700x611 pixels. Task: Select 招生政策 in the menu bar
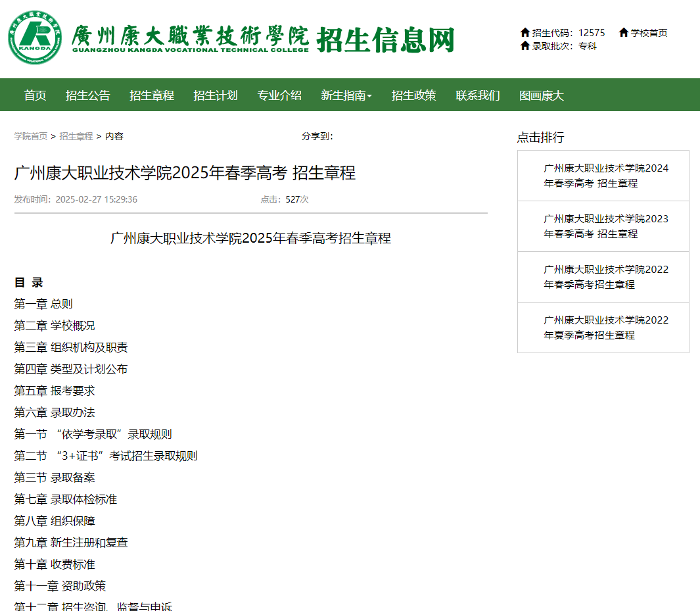[413, 95]
